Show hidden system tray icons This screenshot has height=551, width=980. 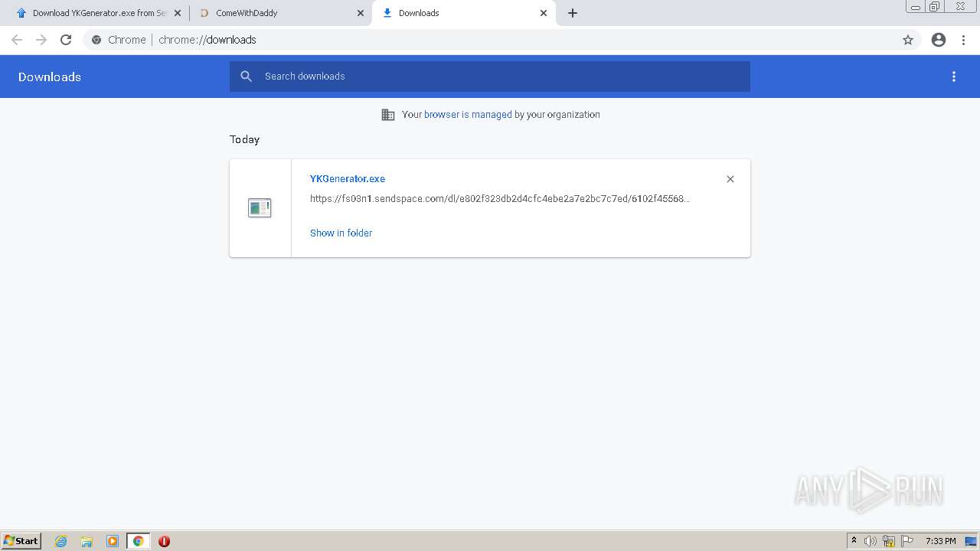point(854,541)
